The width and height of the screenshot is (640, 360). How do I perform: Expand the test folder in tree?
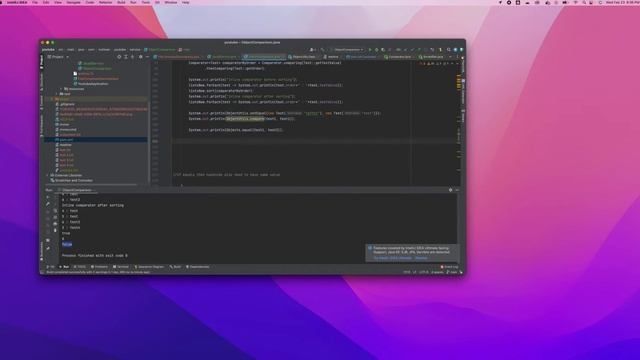[x=57, y=94]
